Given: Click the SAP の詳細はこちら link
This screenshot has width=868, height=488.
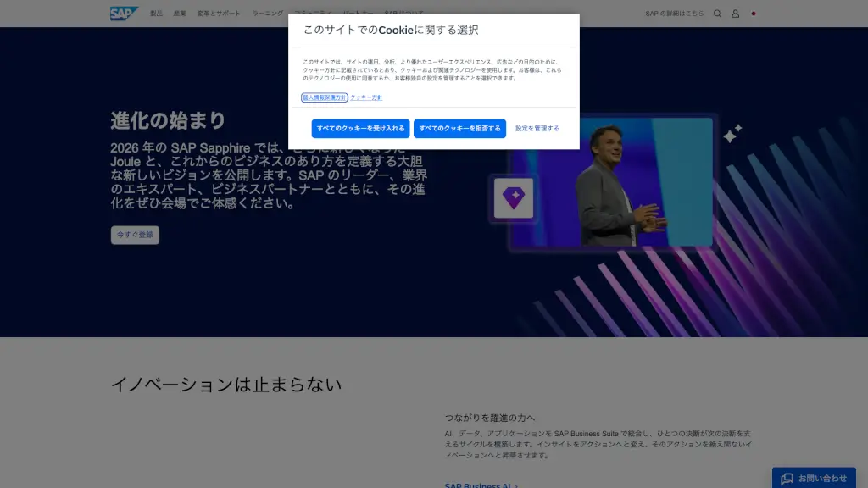Looking at the screenshot, I should (675, 14).
